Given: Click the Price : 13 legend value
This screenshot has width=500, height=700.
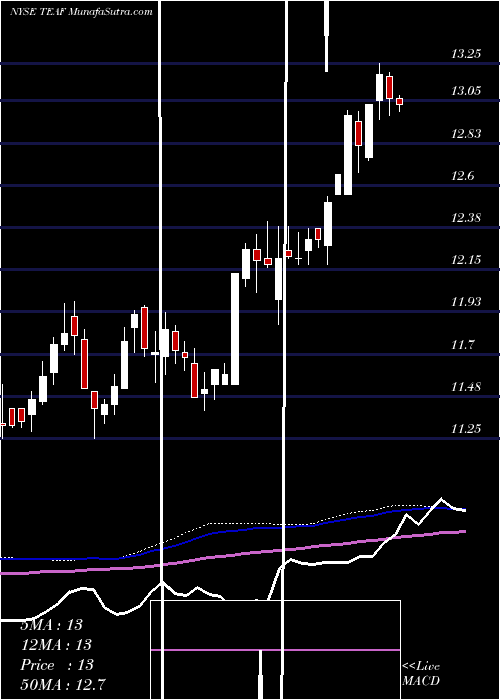Looking at the screenshot, I should [57, 664].
